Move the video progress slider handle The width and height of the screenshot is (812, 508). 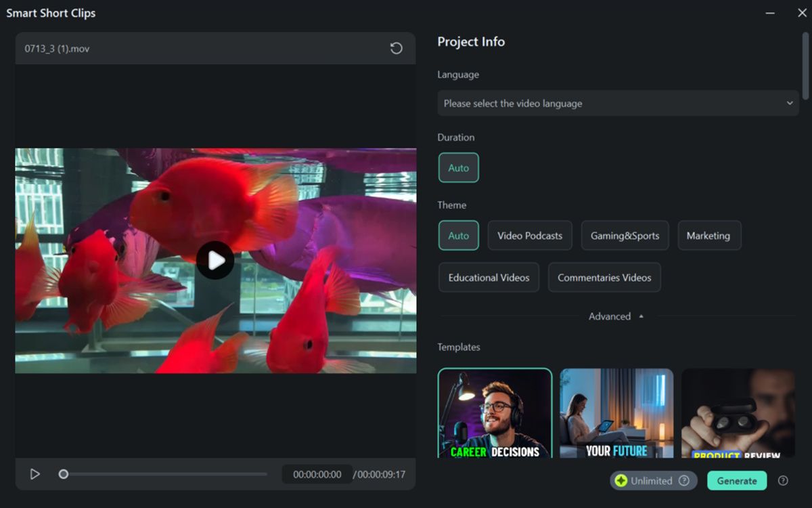coord(63,474)
